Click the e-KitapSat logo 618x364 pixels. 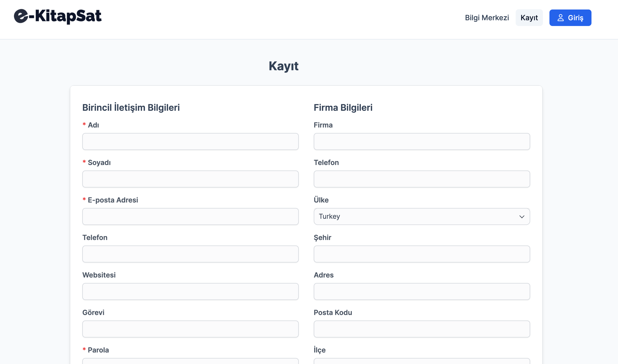[58, 16]
